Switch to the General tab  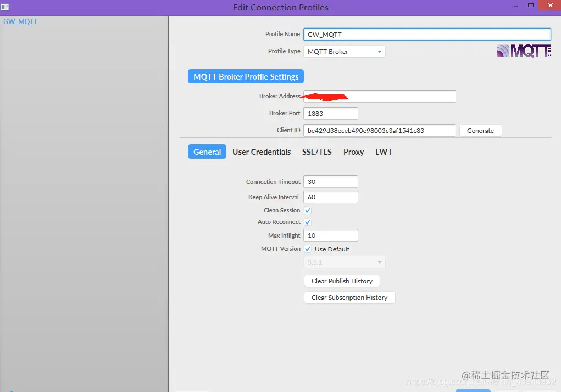click(x=207, y=152)
